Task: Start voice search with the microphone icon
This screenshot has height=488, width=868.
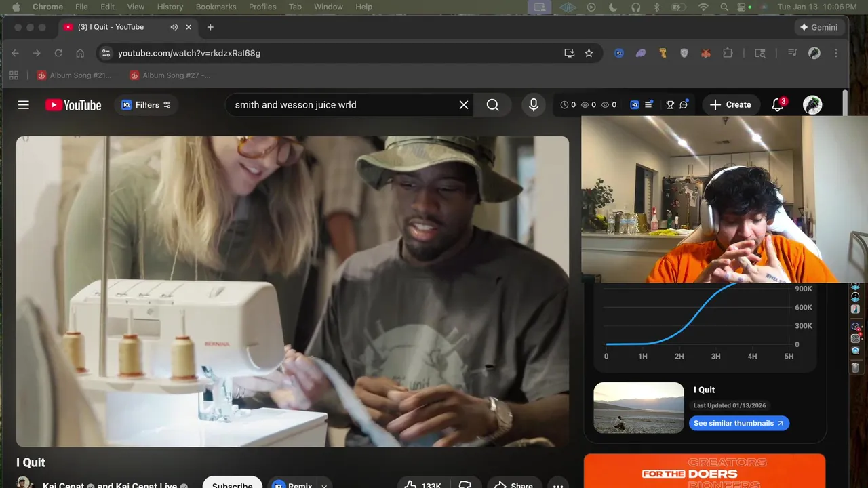Action: [534, 105]
